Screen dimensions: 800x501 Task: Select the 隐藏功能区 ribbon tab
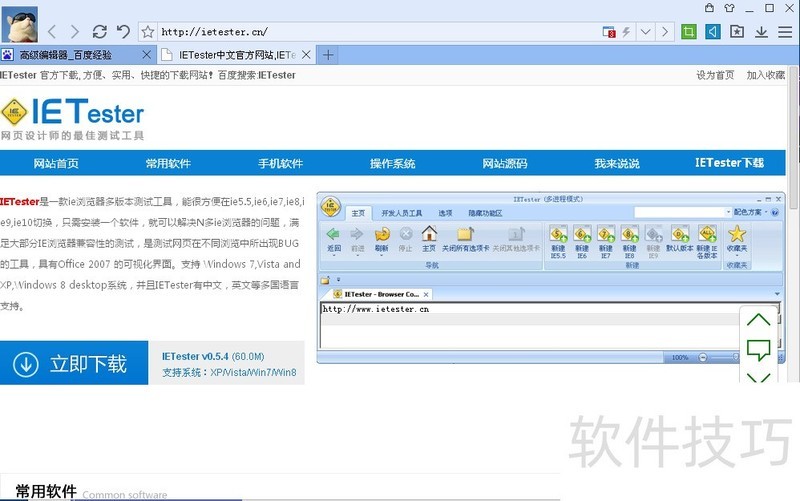(485, 213)
